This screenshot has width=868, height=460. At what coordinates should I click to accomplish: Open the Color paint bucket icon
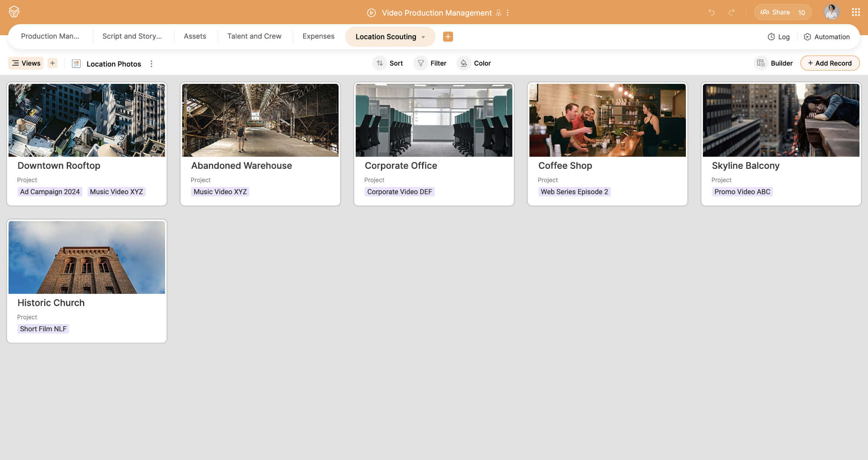click(463, 63)
